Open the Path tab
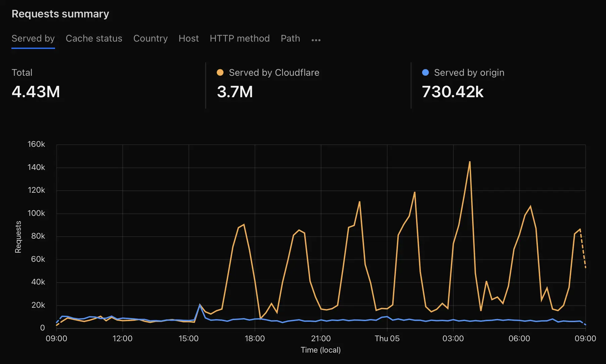The height and width of the screenshot is (364, 606). pyautogui.click(x=290, y=39)
